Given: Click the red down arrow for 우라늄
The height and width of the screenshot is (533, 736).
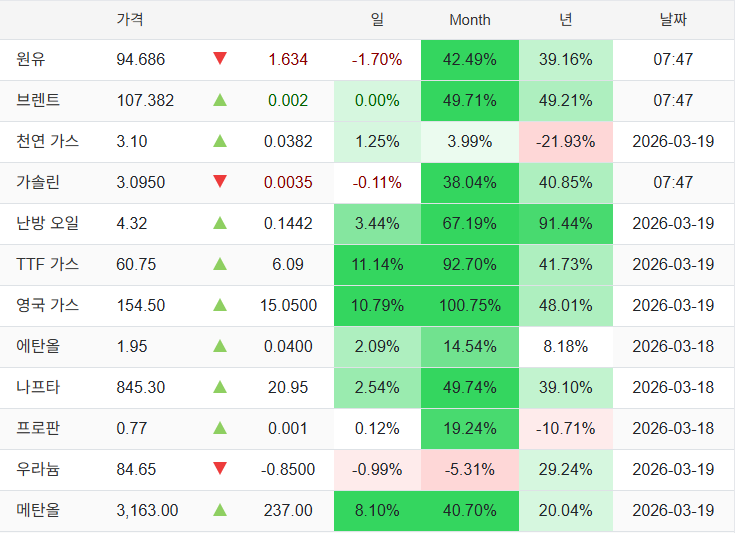Looking at the screenshot, I should [220, 469].
